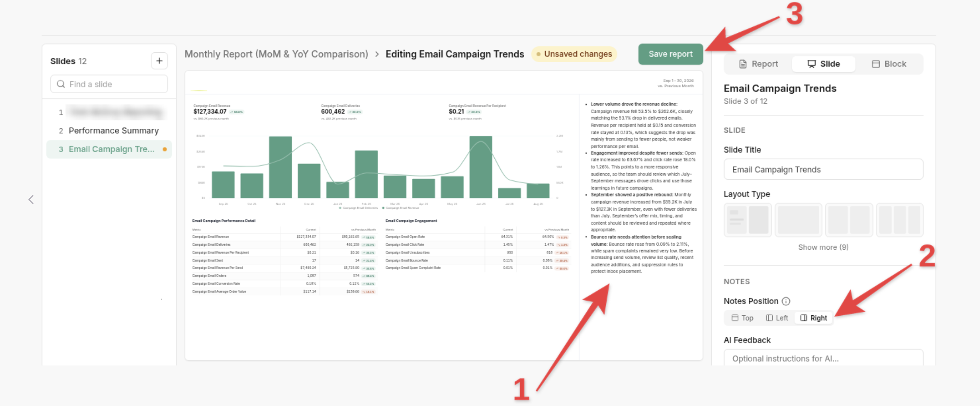Open the blurred slide 1 entry
Viewport: 980px width, 406px height.
click(109, 112)
